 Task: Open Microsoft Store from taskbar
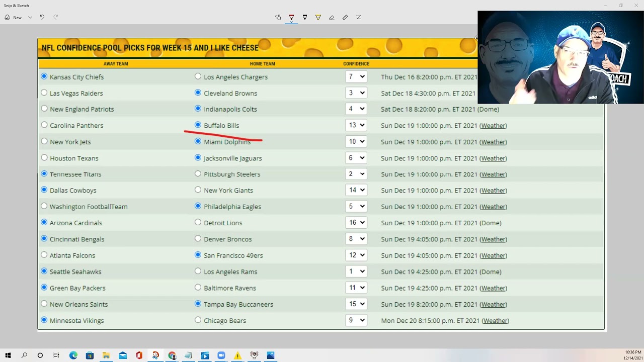click(x=90, y=355)
